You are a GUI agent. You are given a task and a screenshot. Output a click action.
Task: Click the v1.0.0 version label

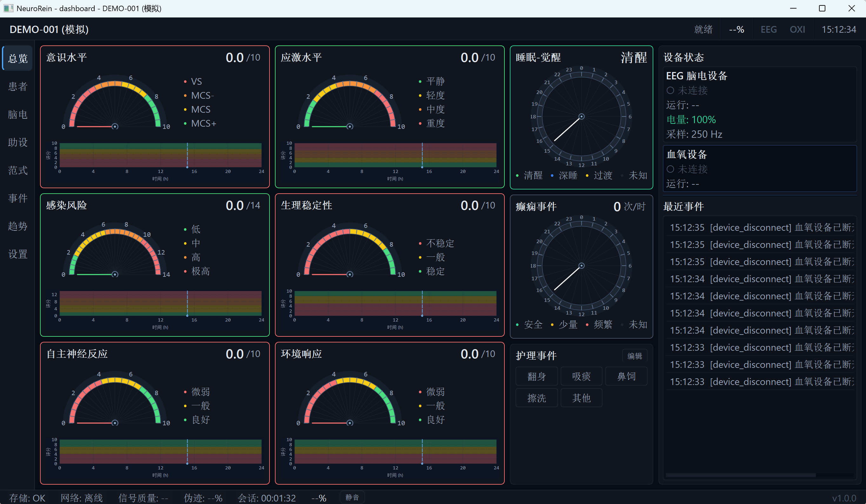[844, 498]
